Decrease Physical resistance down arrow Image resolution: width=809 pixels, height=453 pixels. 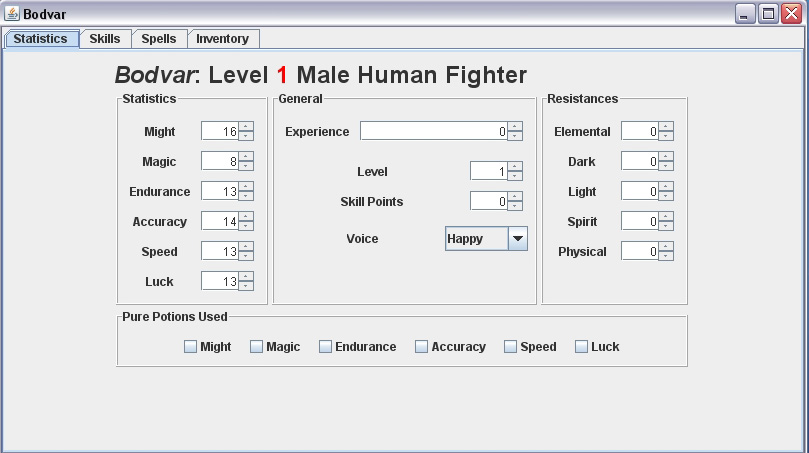(x=666, y=255)
